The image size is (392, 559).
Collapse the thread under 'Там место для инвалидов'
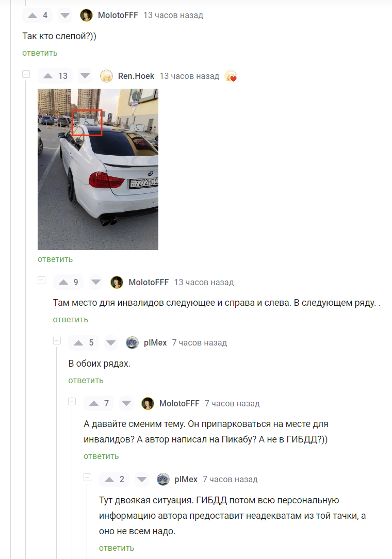point(41,280)
